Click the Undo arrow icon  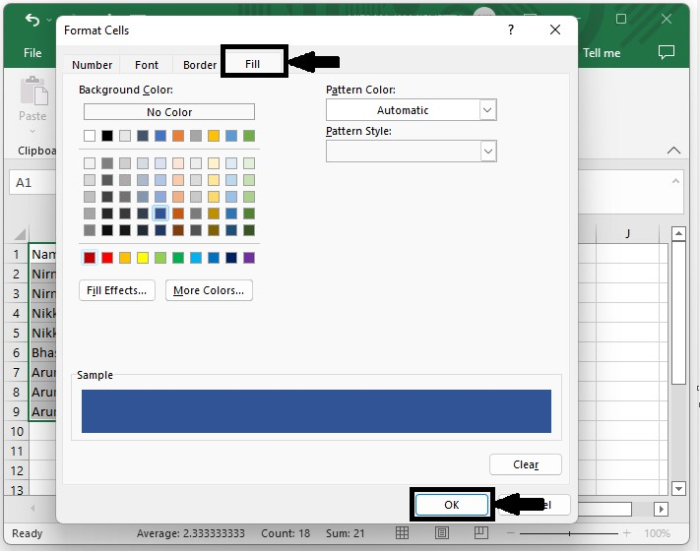[x=32, y=20]
